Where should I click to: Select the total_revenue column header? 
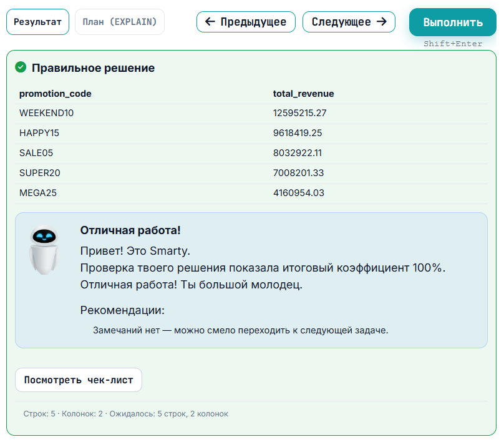click(x=303, y=94)
